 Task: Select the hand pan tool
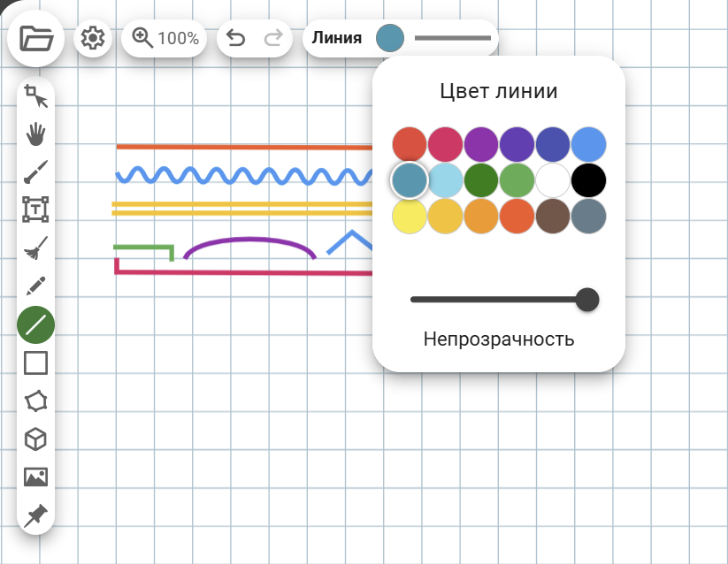coord(36,134)
